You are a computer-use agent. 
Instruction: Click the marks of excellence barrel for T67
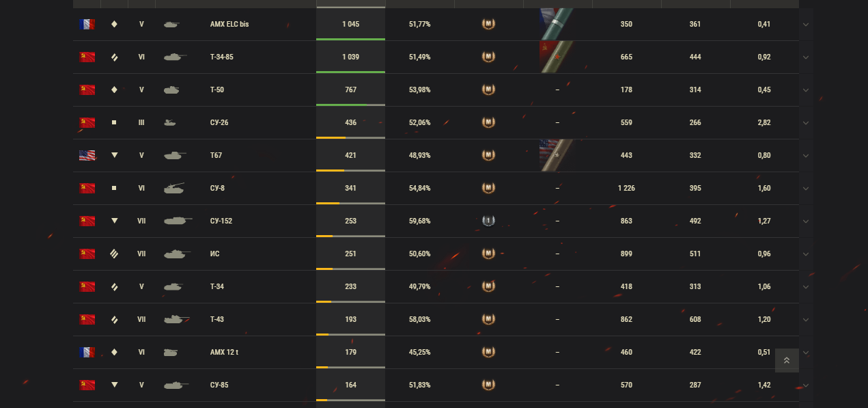pyautogui.click(x=557, y=155)
